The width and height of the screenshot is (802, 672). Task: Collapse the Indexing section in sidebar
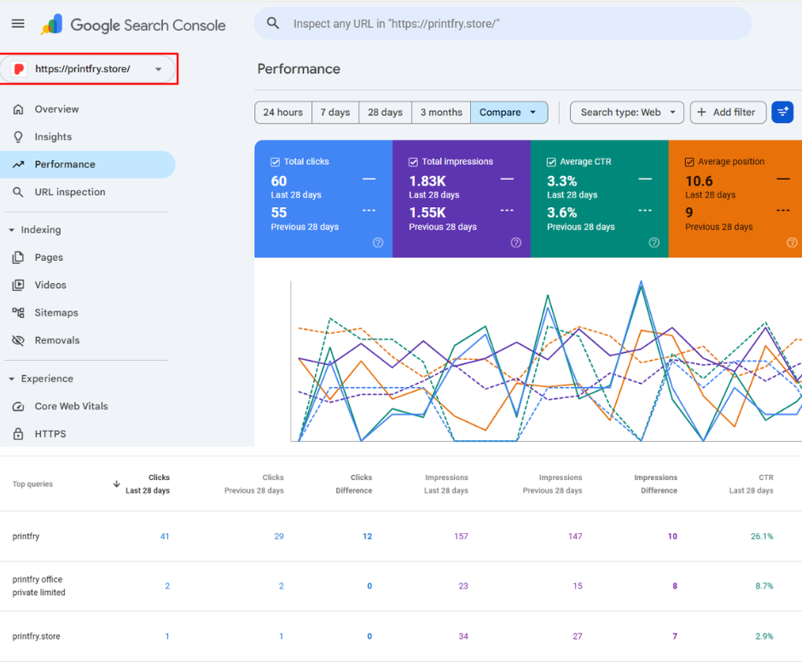(x=12, y=230)
